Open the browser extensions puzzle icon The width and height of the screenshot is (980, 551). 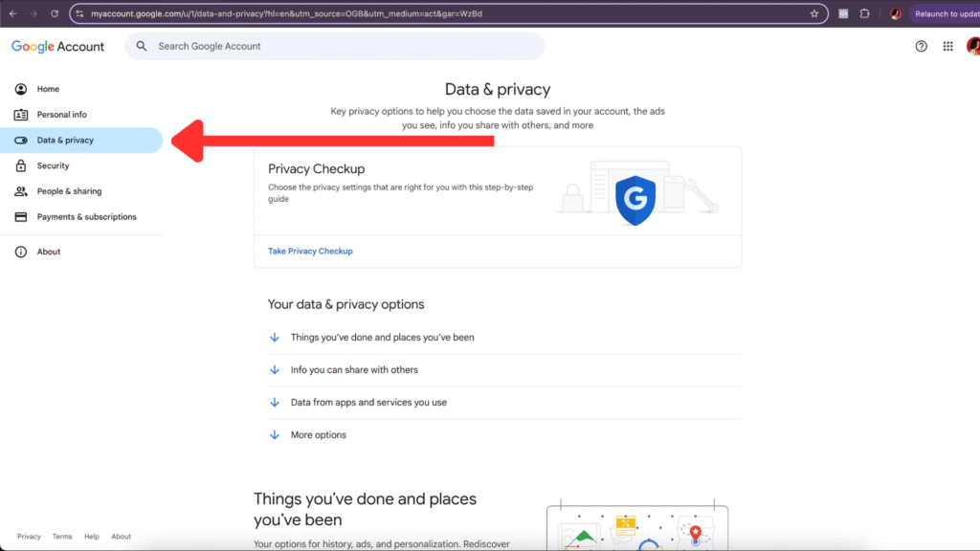[864, 13]
